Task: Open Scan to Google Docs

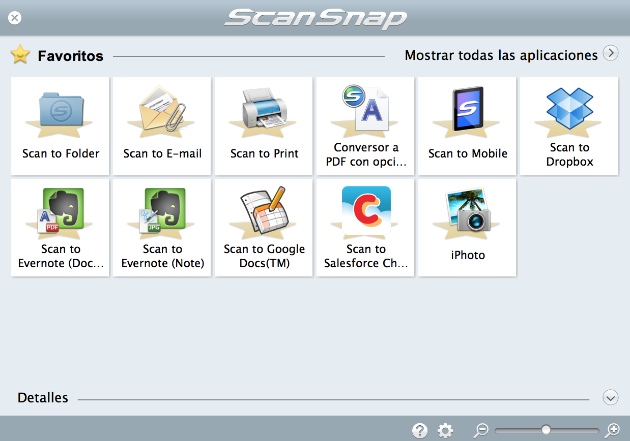Action: [x=264, y=227]
